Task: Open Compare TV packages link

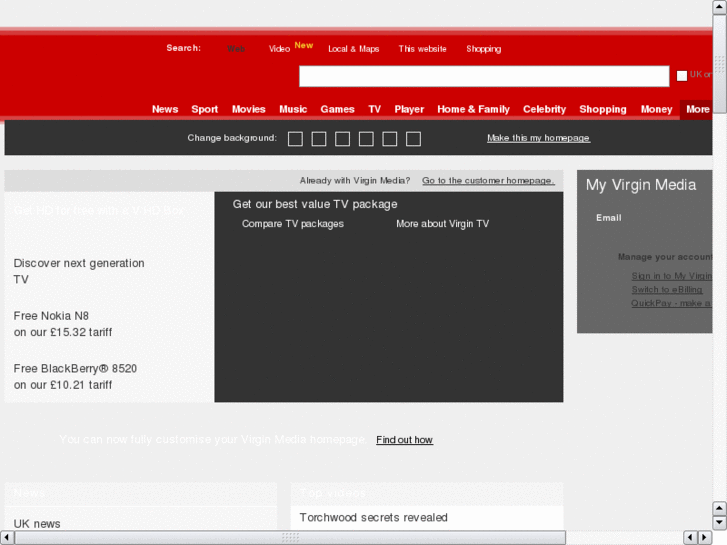Action: pyautogui.click(x=293, y=224)
